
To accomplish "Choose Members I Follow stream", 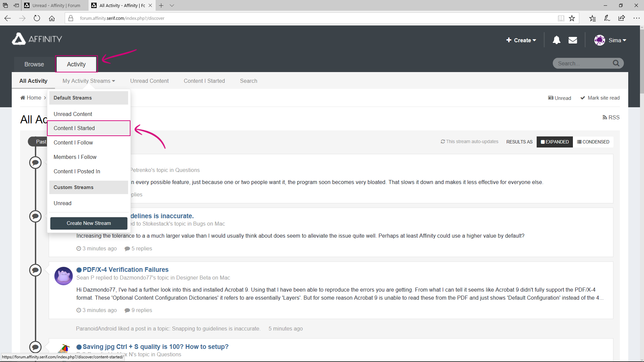I will pos(89,157).
